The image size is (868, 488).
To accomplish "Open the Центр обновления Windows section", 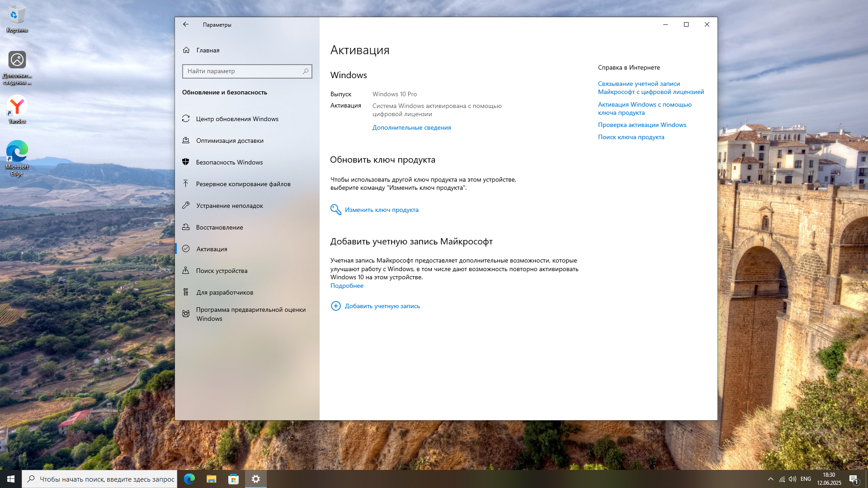I will 237,119.
